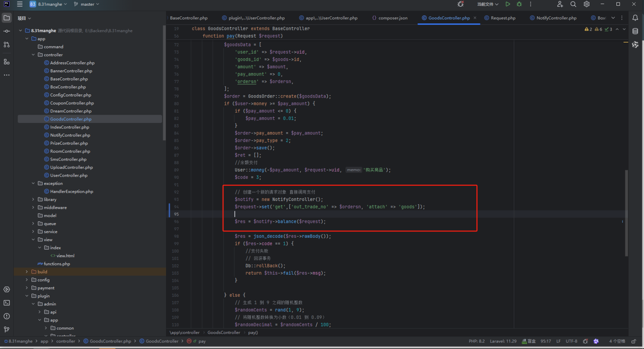Click the Run green play icon
Screen dimensions: 644x349
pos(508,4)
